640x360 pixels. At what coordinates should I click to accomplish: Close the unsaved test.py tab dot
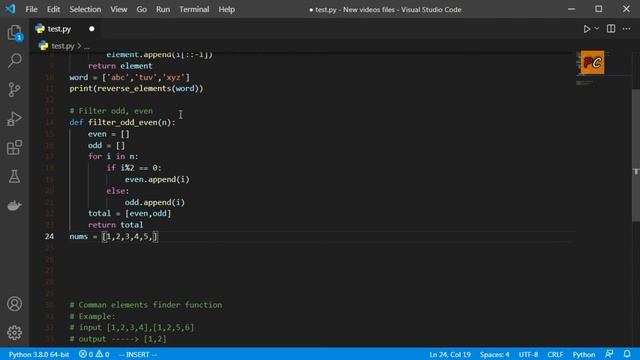91,29
